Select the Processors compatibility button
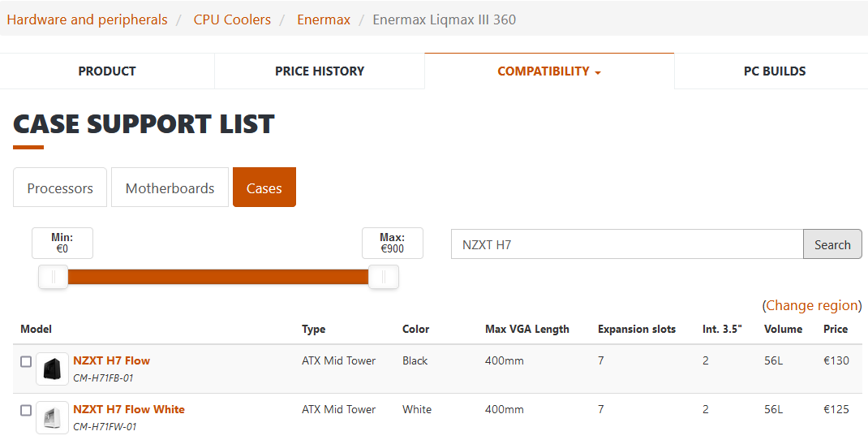The width and height of the screenshot is (868, 440). point(60,188)
